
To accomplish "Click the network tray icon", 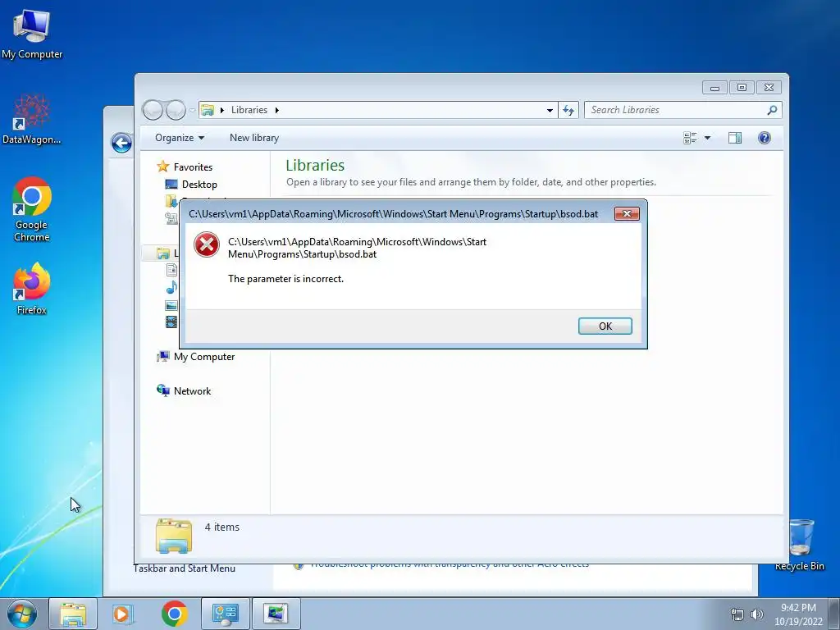I will [x=737, y=614].
